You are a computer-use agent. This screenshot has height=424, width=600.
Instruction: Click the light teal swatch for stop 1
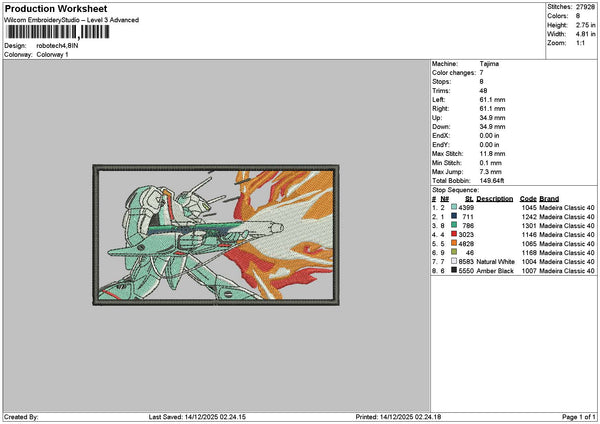[x=454, y=207]
